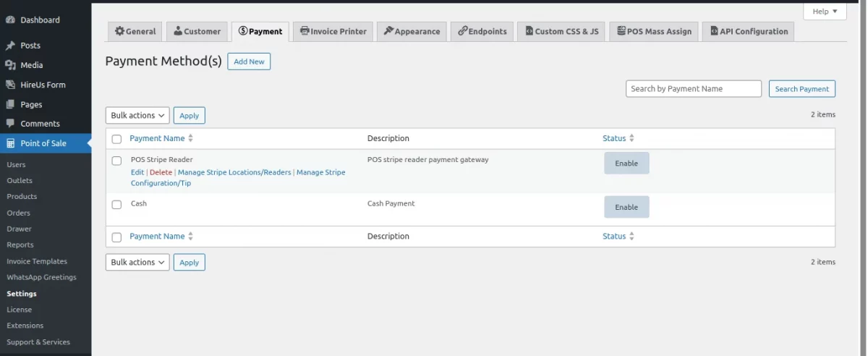This screenshot has height=356, width=868.
Task: Open Users in Point of Sale submenu
Action: pos(16,164)
